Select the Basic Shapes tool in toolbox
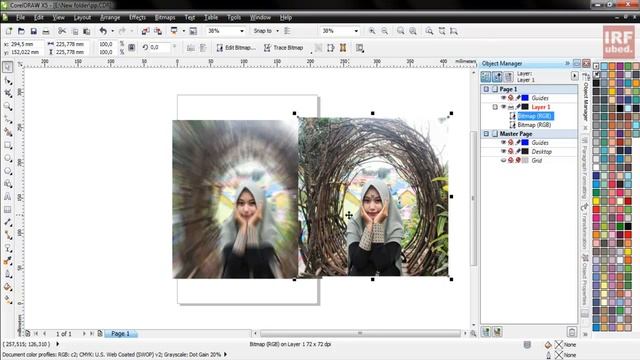Viewport: 640px width, 360px height. [7, 184]
